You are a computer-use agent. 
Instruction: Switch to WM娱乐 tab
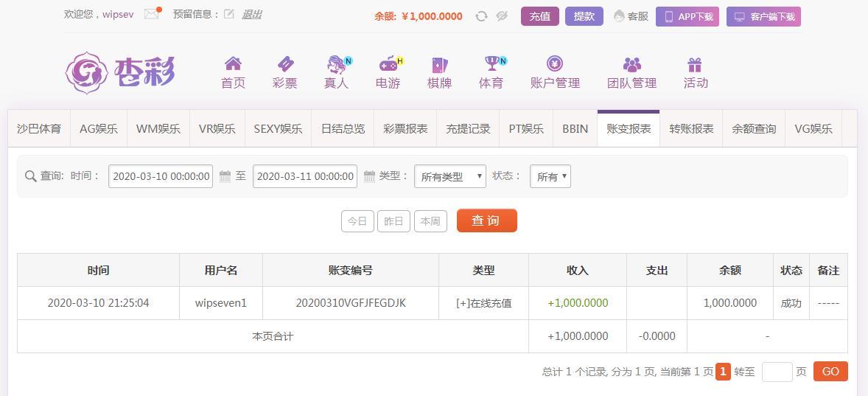[158, 129]
